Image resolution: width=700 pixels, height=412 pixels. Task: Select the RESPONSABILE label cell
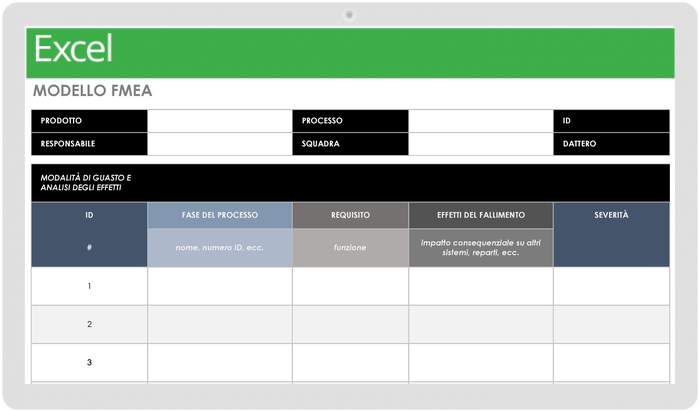[89, 144]
